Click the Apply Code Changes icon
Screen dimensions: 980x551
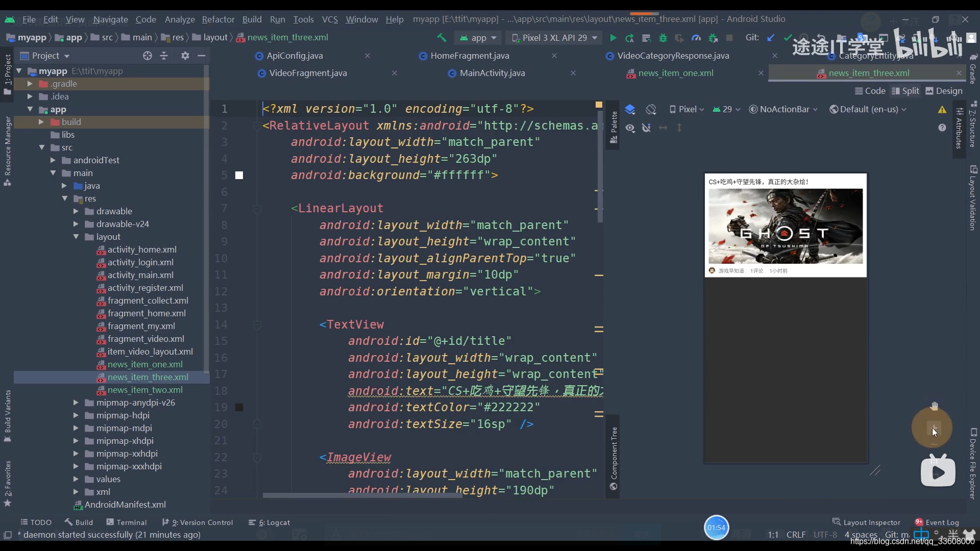click(x=646, y=38)
